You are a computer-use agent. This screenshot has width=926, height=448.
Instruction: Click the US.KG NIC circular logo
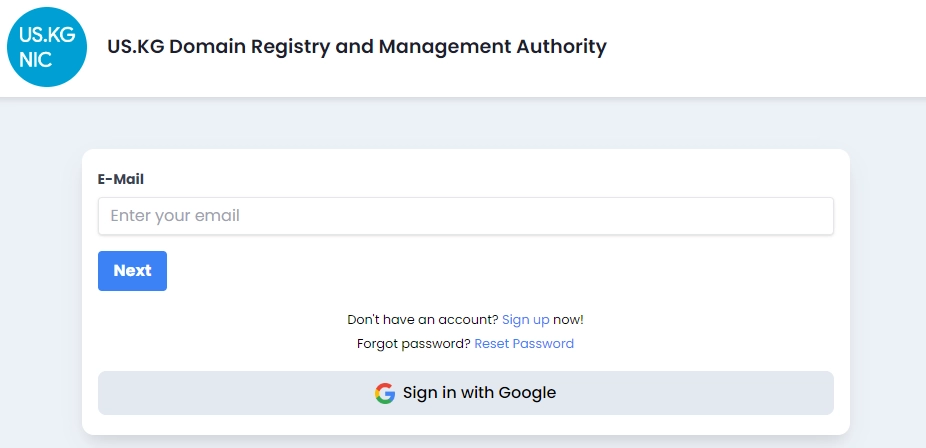[46, 46]
